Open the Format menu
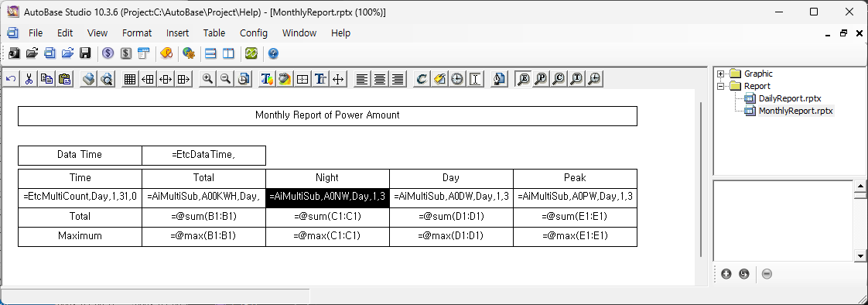This screenshot has width=868, height=305. click(137, 33)
